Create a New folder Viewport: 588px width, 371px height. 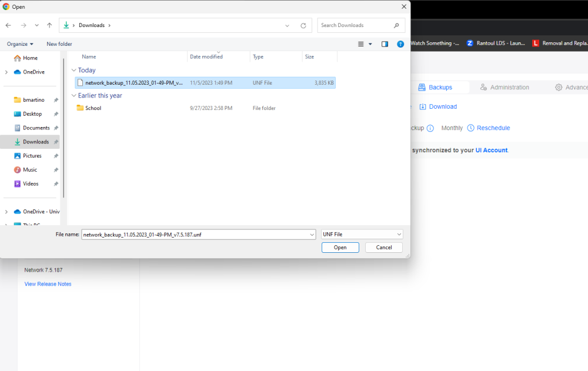click(59, 44)
